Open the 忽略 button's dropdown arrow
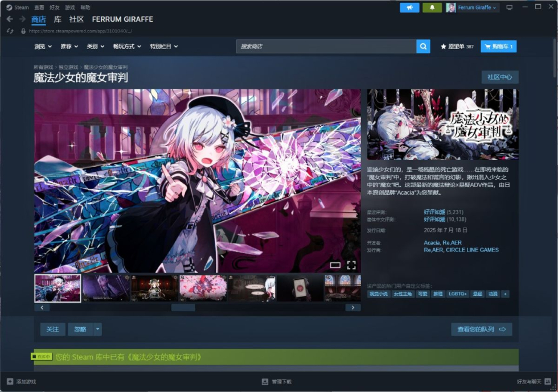 point(97,329)
